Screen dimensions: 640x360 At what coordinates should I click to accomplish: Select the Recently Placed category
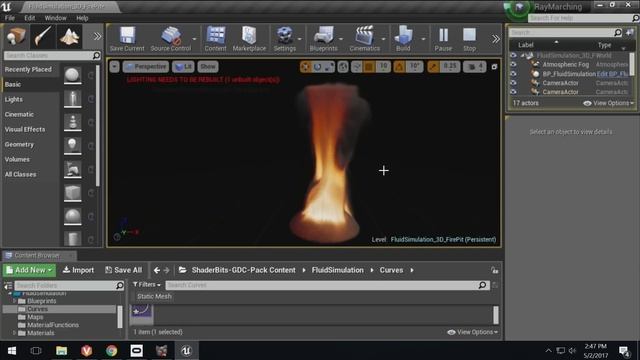point(28,69)
